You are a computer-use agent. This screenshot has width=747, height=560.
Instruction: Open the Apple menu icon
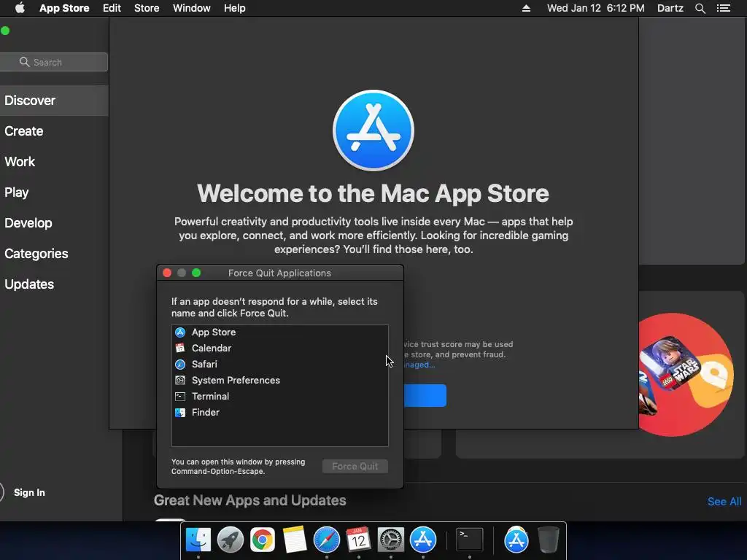click(20, 8)
